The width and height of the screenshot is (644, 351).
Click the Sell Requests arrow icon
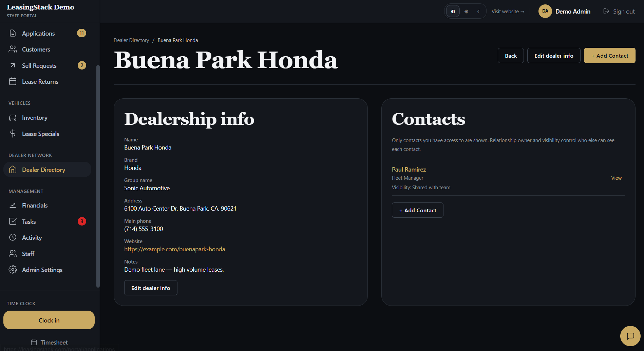[x=13, y=65]
